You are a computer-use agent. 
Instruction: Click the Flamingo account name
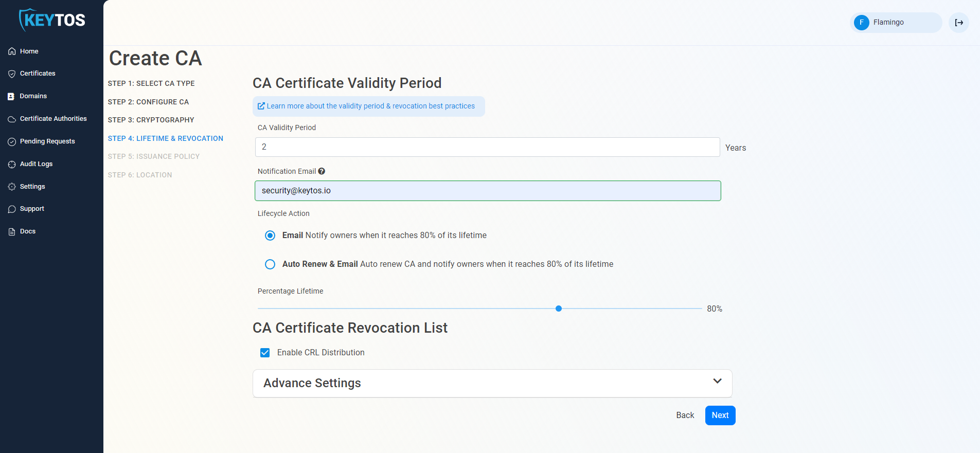(x=888, y=22)
